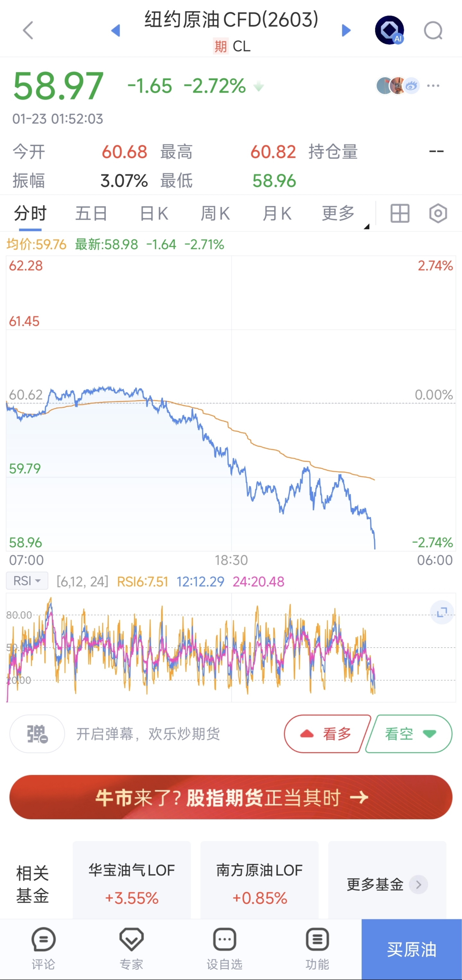Open the three-dot more options
This screenshot has height=980, width=462.
tap(433, 86)
